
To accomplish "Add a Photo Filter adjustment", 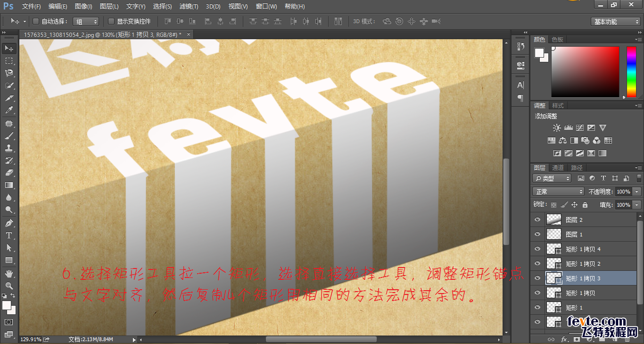I will [x=586, y=141].
